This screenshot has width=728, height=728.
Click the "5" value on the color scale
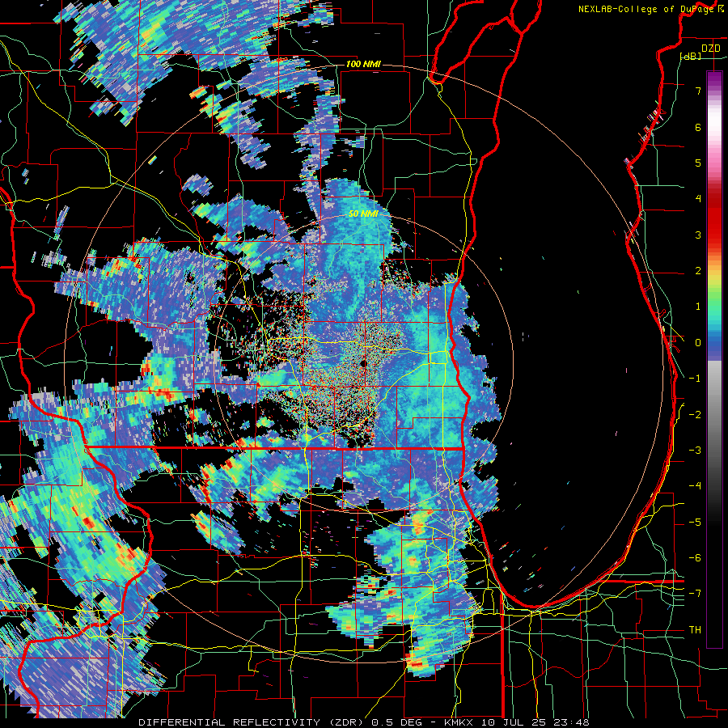[x=698, y=163]
